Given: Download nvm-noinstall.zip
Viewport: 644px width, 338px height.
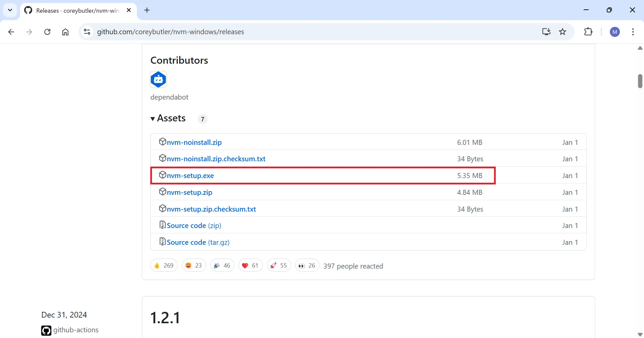Looking at the screenshot, I should (x=194, y=142).
